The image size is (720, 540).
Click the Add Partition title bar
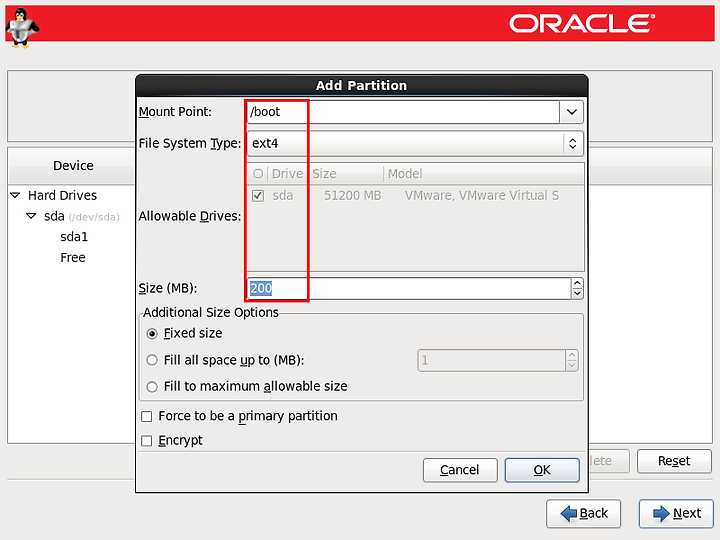coord(361,85)
